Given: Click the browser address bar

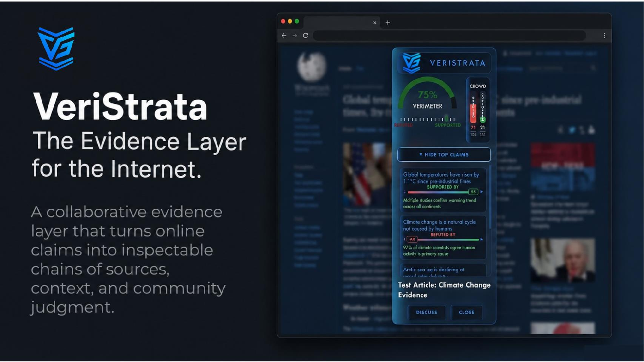Looking at the screenshot, I should click(x=449, y=35).
